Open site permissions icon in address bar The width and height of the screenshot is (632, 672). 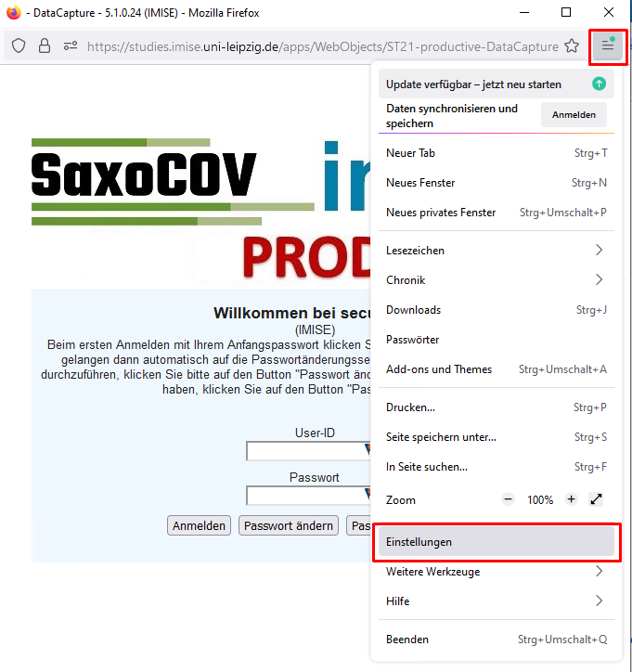point(71,45)
